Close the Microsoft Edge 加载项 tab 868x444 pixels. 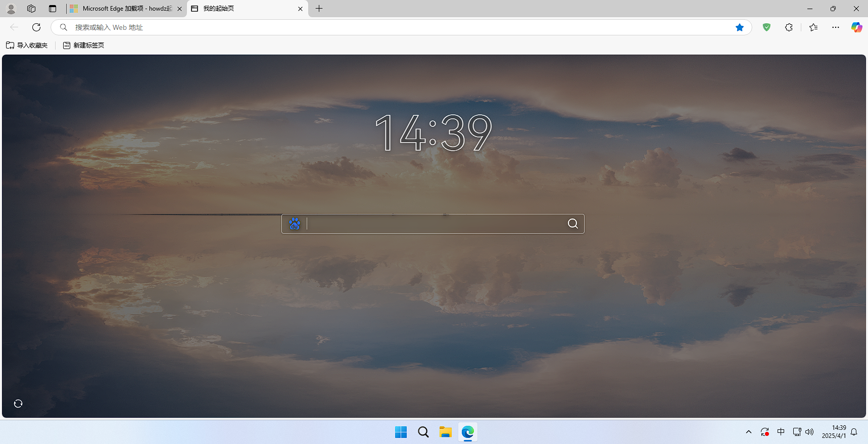[179, 9]
